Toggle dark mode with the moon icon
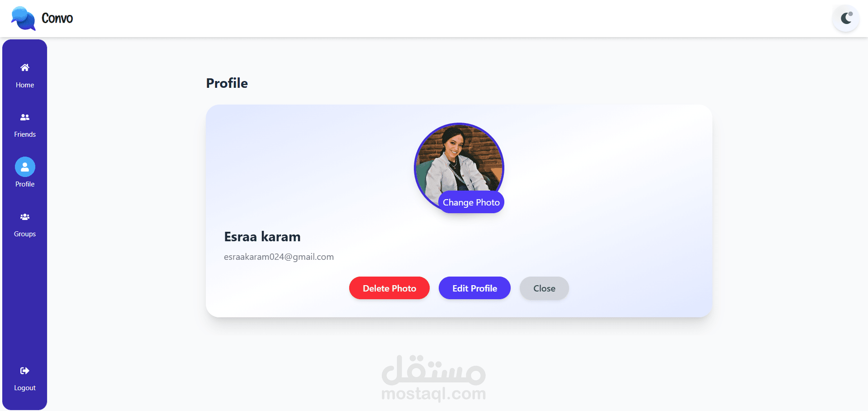 846,18
